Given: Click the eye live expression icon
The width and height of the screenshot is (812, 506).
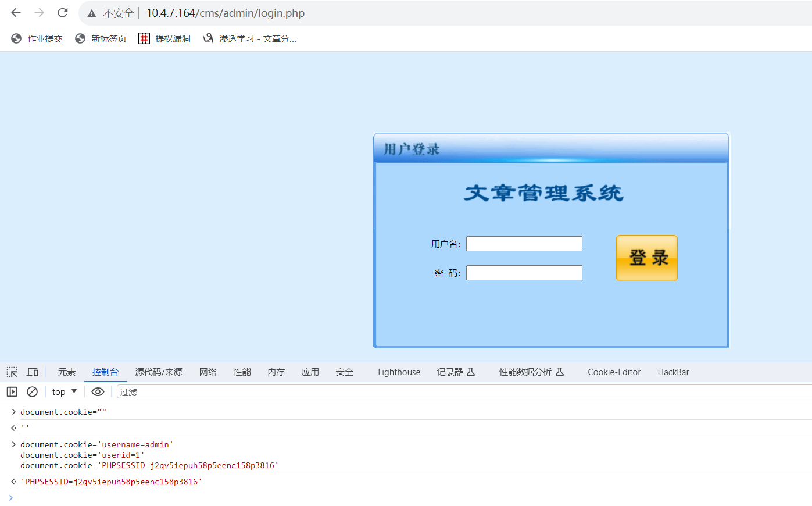Looking at the screenshot, I should tap(98, 392).
